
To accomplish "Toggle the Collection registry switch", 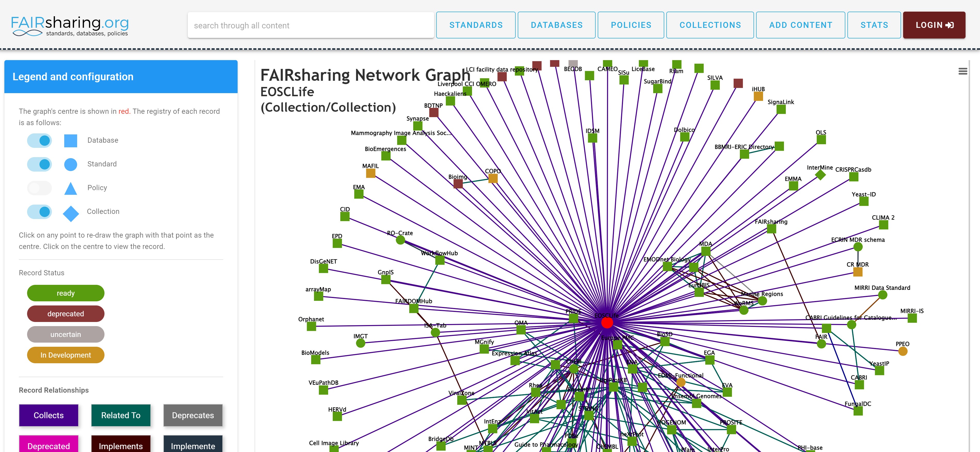I will [x=39, y=212].
